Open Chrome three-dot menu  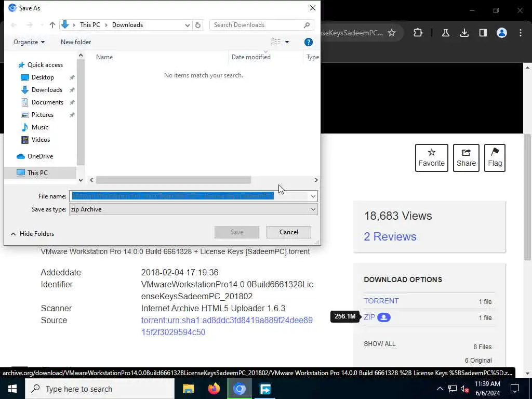(x=521, y=33)
